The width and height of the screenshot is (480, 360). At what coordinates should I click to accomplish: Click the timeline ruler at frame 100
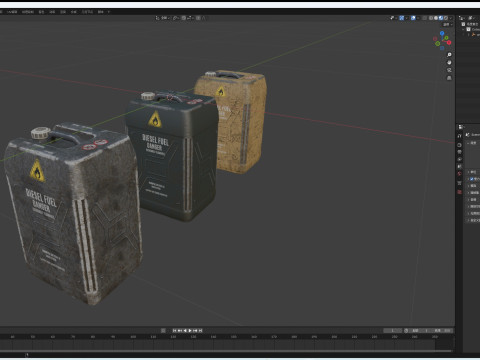coord(133,337)
